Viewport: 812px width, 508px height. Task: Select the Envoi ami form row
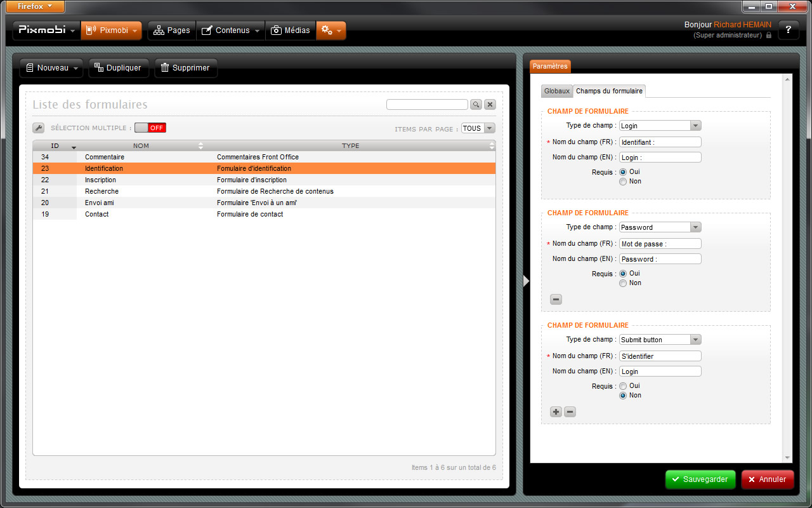(264, 203)
